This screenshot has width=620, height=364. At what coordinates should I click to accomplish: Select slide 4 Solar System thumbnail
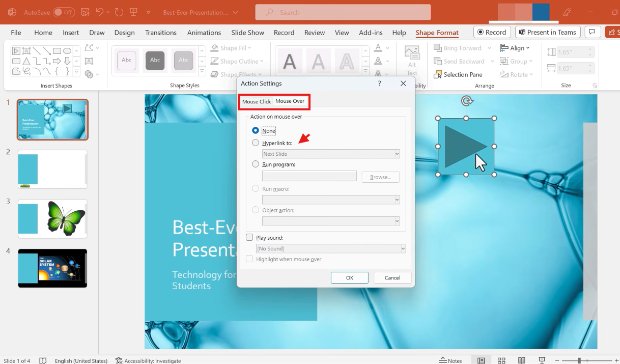52,268
